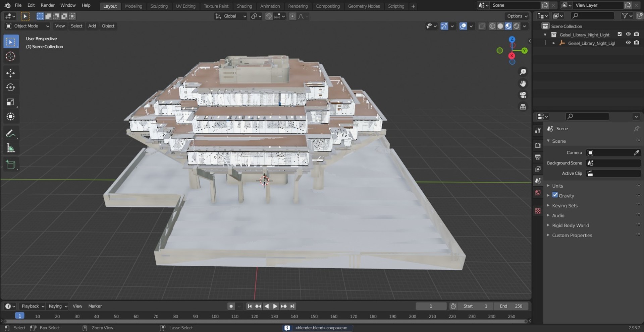Select the Select Box tool

pyautogui.click(x=11, y=42)
